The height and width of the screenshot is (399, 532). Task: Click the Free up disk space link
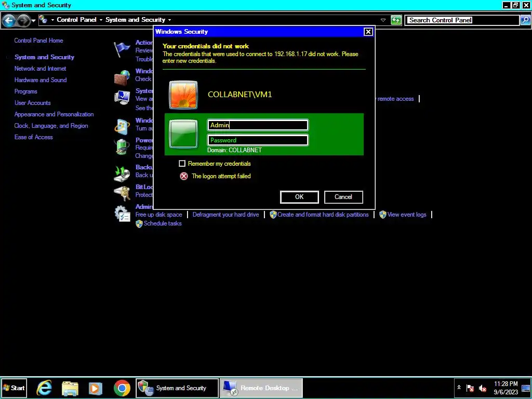(159, 215)
